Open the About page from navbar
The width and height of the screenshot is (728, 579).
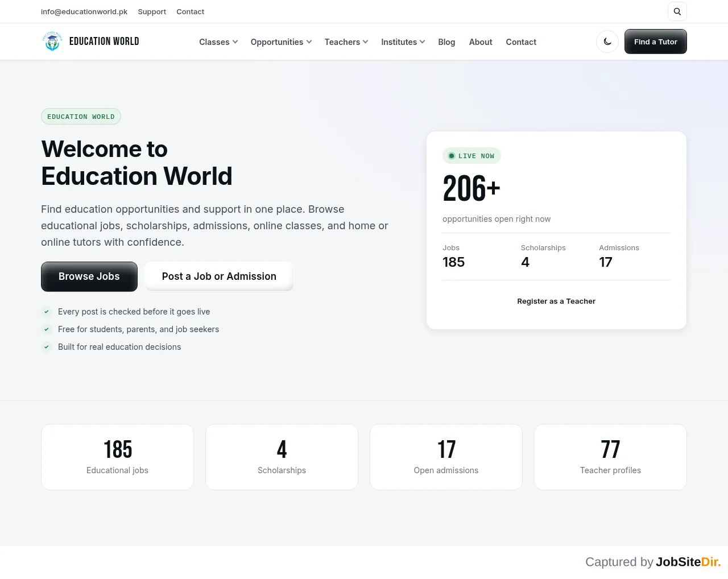coord(481,42)
